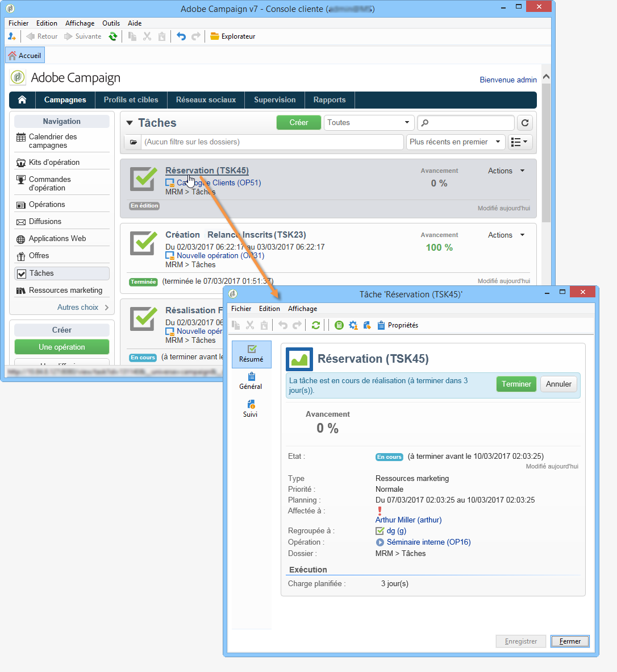The image size is (617, 672).
Task: Click Annuler button in task banner
Action: [x=558, y=384]
